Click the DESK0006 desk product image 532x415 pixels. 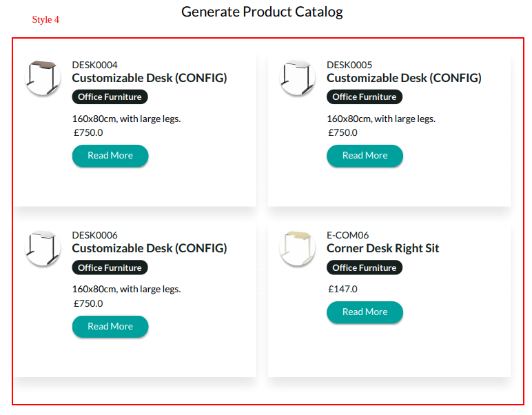tap(43, 247)
